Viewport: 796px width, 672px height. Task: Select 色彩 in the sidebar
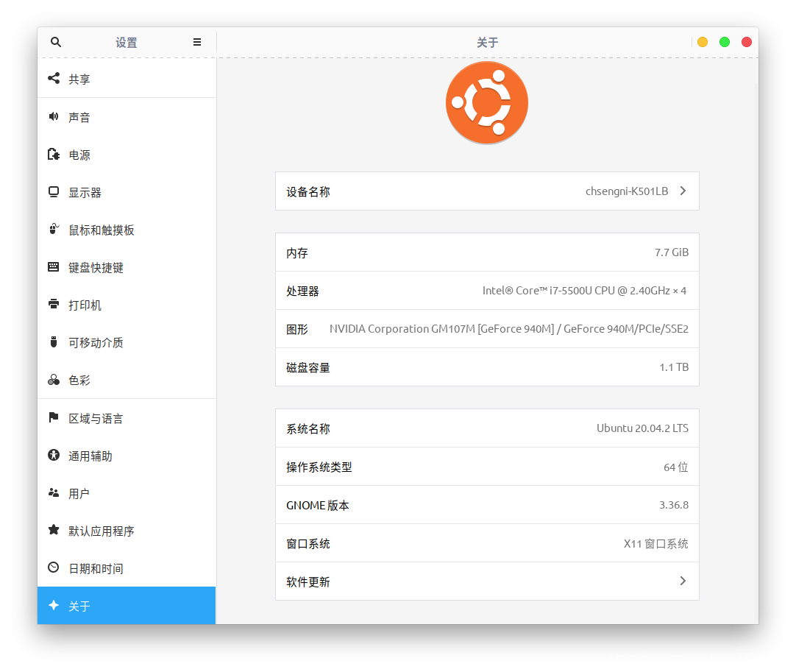point(127,380)
